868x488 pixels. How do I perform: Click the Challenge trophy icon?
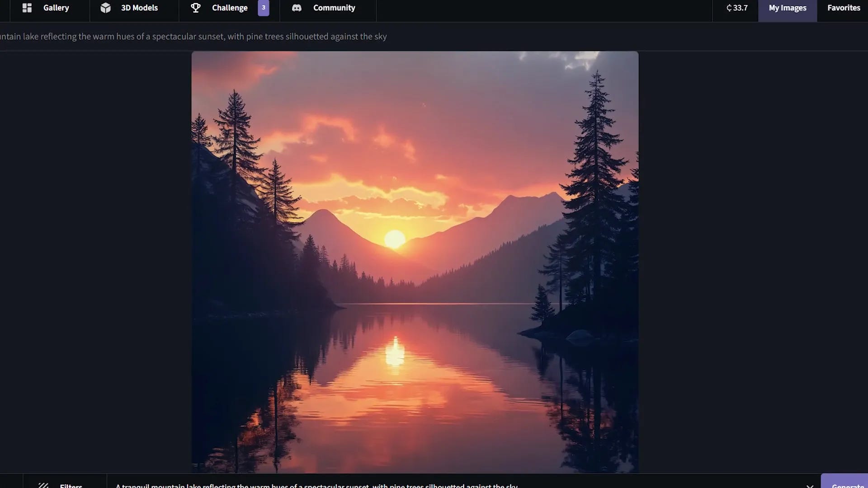[x=195, y=8]
